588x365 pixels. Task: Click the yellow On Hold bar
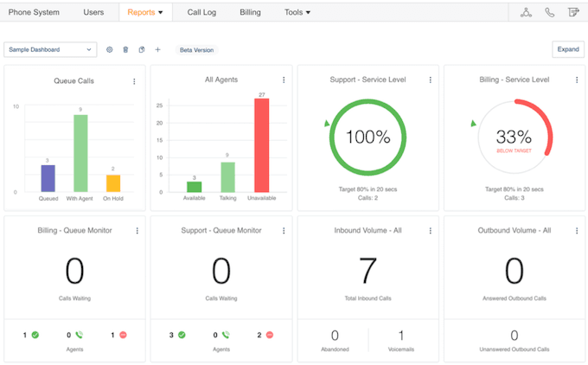tap(113, 183)
